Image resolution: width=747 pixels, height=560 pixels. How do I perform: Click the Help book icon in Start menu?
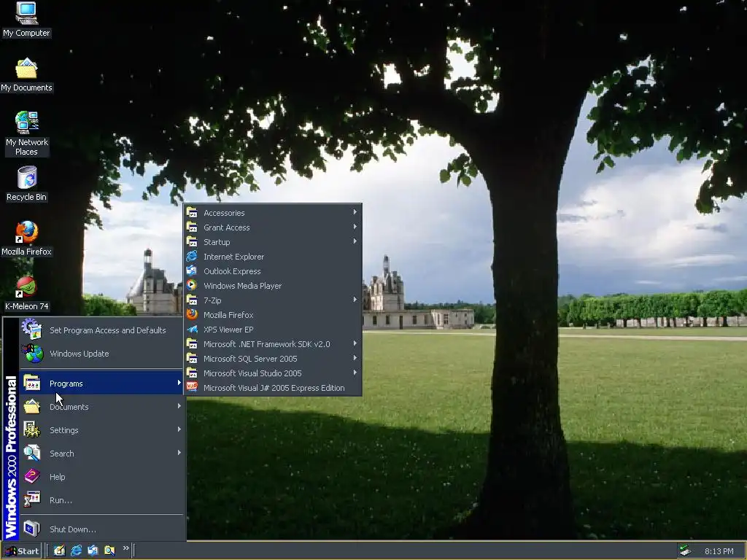32,476
